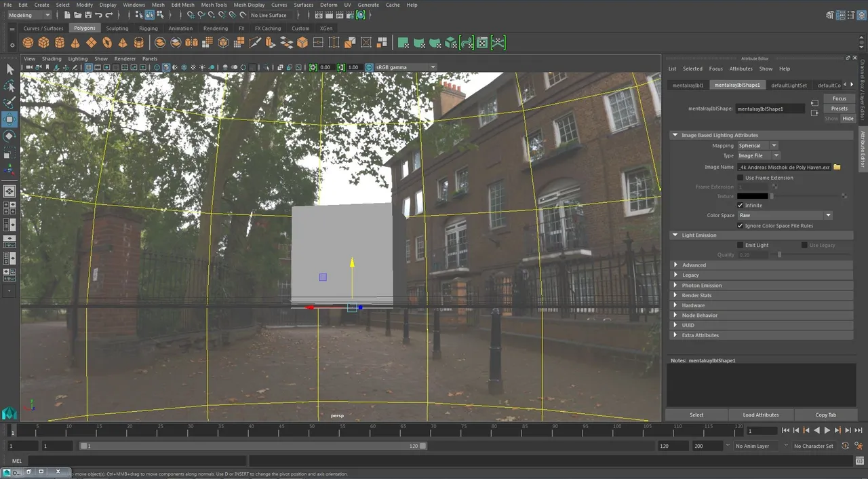The height and width of the screenshot is (479, 868).
Task: Click the black Texture color swatch
Action: (x=753, y=196)
